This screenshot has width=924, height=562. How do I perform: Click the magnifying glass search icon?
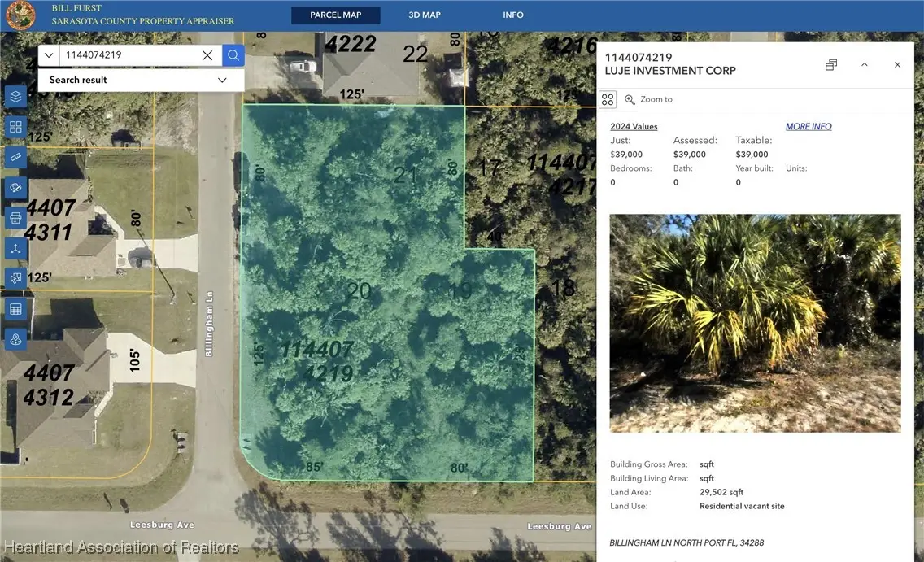click(233, 54)
